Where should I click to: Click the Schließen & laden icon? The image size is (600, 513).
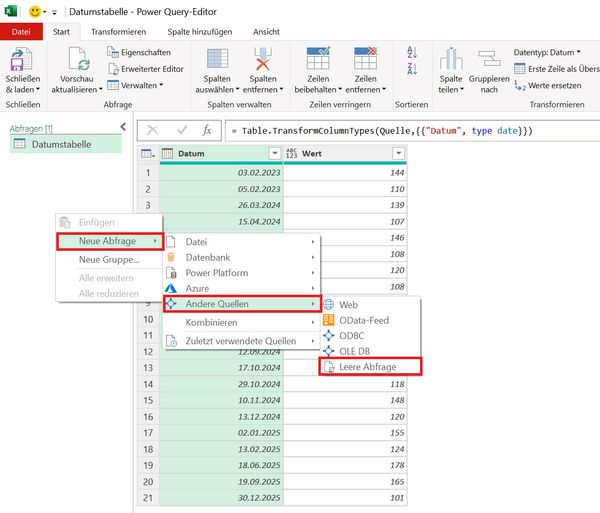22,58
